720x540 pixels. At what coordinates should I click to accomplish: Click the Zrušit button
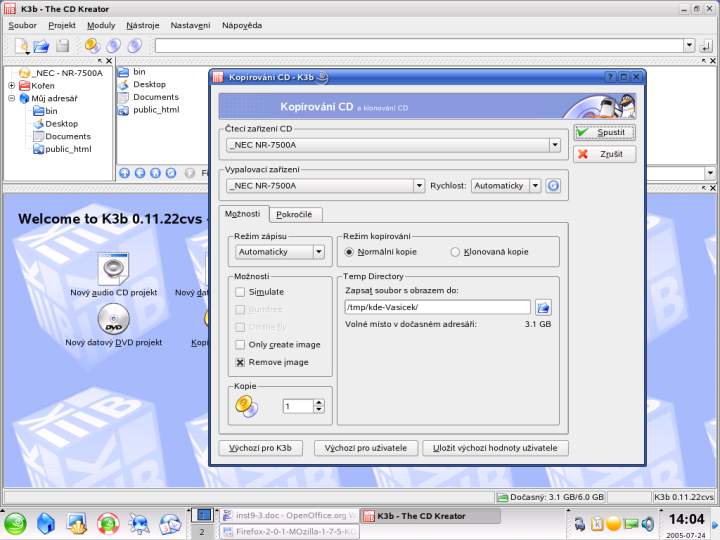(605, 154)
